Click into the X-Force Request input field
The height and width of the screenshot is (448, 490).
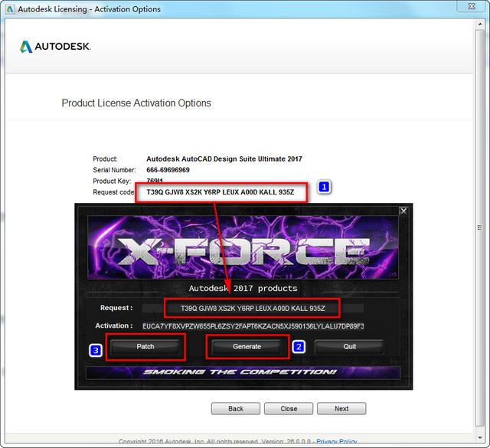[x=253, y=309]
